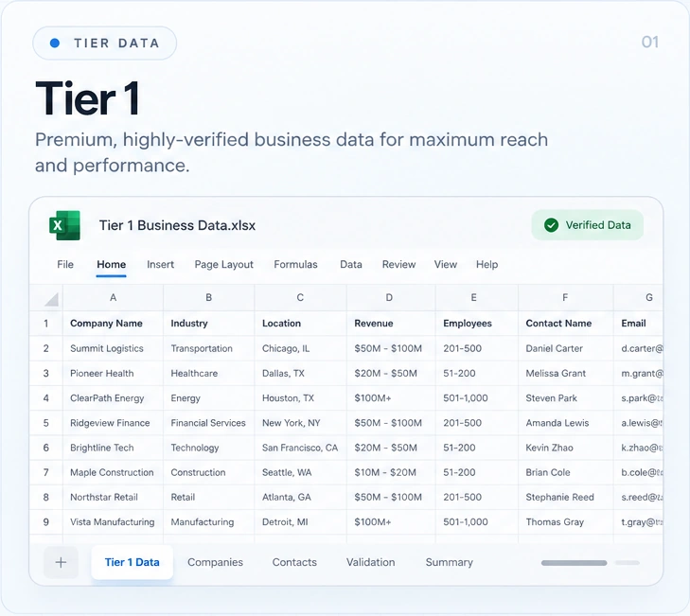Click the Stephanie Reed contact cell
This screenshot has height=616, width=690.
coord(565,497)
